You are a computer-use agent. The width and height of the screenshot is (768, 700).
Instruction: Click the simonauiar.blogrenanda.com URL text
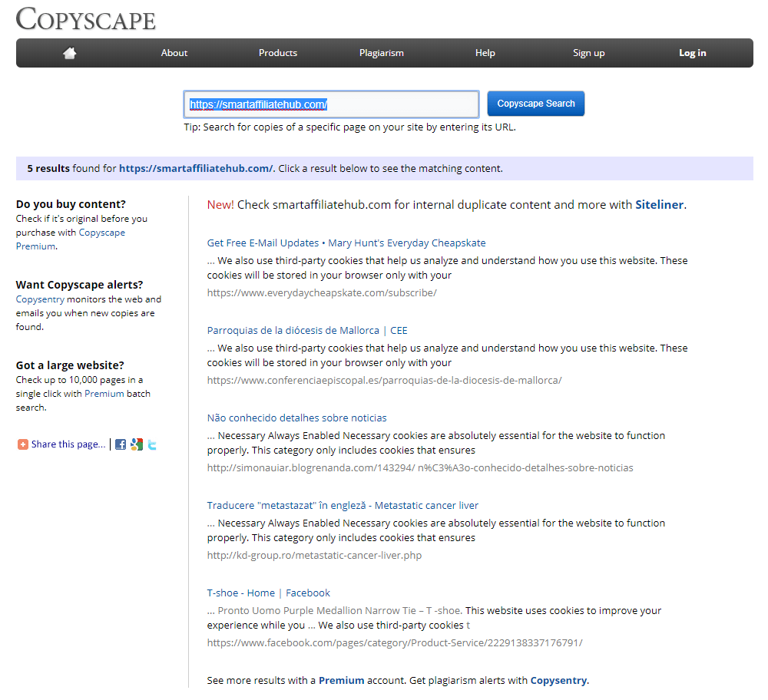[420, 468]
